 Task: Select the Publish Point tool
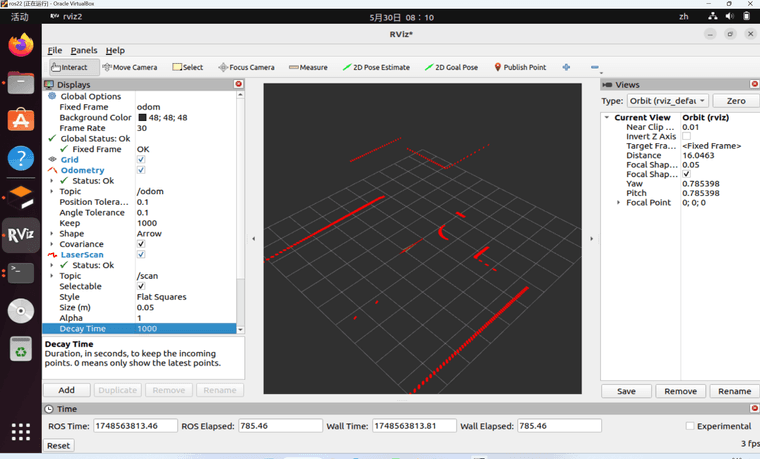(520, 67)
